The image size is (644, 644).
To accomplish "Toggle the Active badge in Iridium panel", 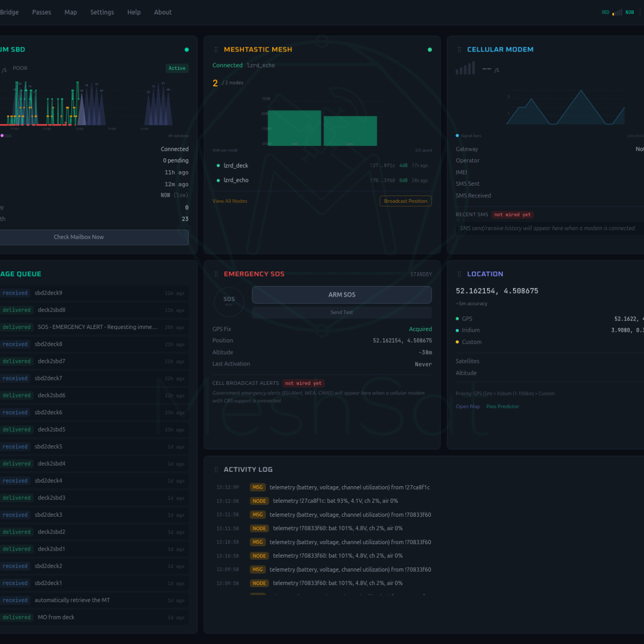I will click(x=177, y=68).
